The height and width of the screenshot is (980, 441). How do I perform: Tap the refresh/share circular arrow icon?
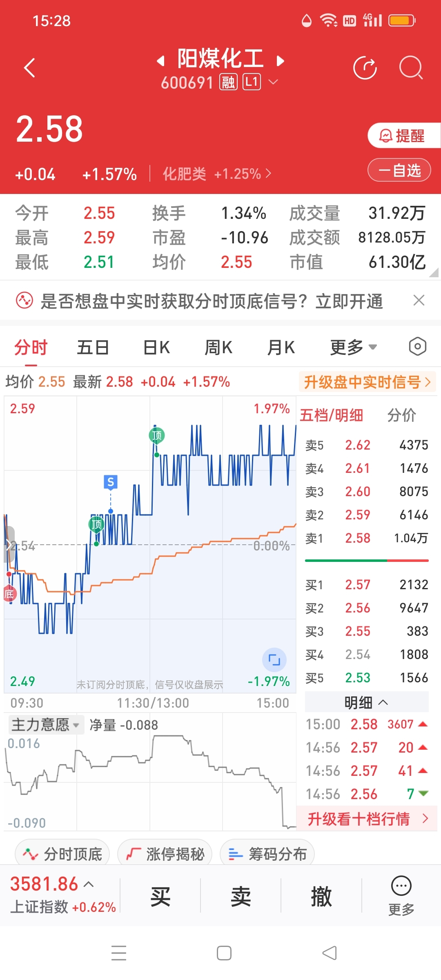click(365, 68)
